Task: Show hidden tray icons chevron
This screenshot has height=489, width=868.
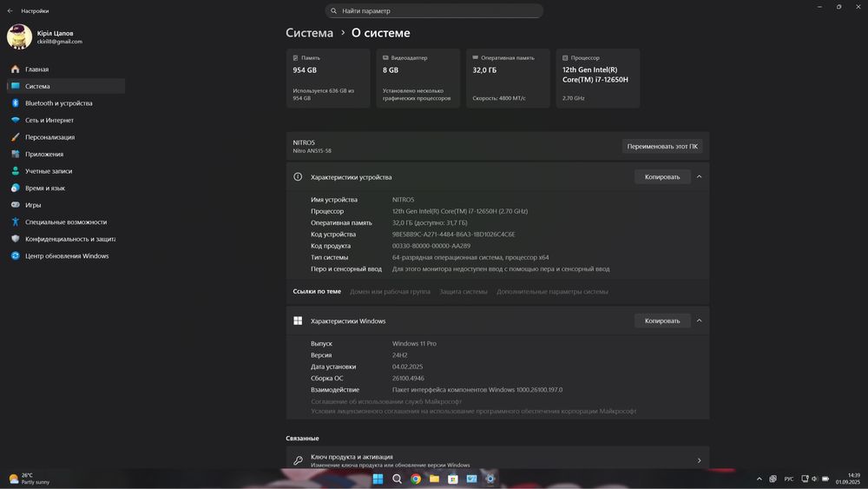Action: click(x=759, y=479)
